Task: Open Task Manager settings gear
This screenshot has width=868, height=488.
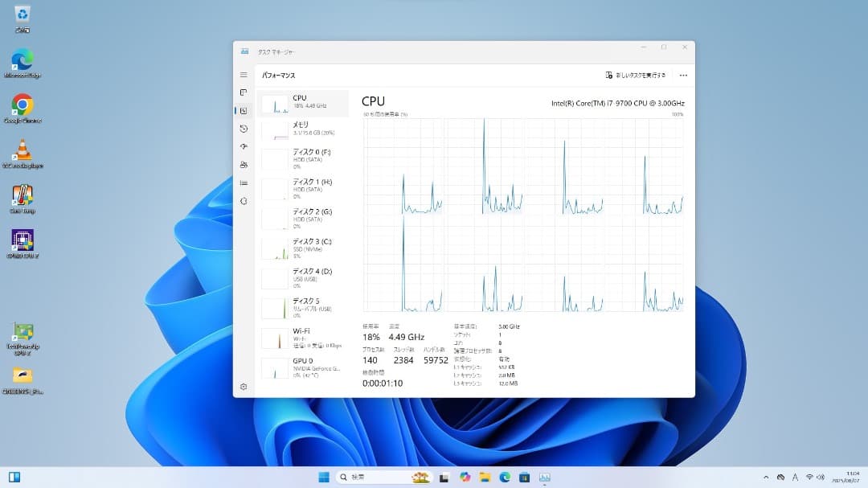Action: click(244, 387)
